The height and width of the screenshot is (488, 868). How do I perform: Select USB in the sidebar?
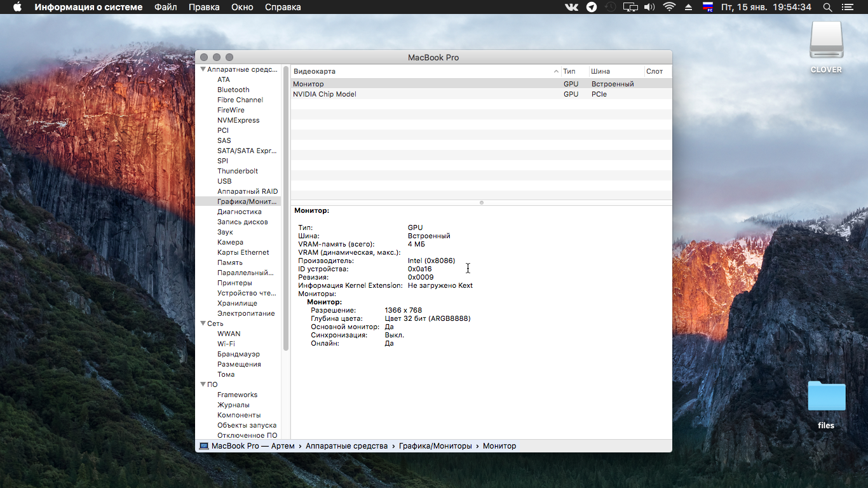(224, 181)
